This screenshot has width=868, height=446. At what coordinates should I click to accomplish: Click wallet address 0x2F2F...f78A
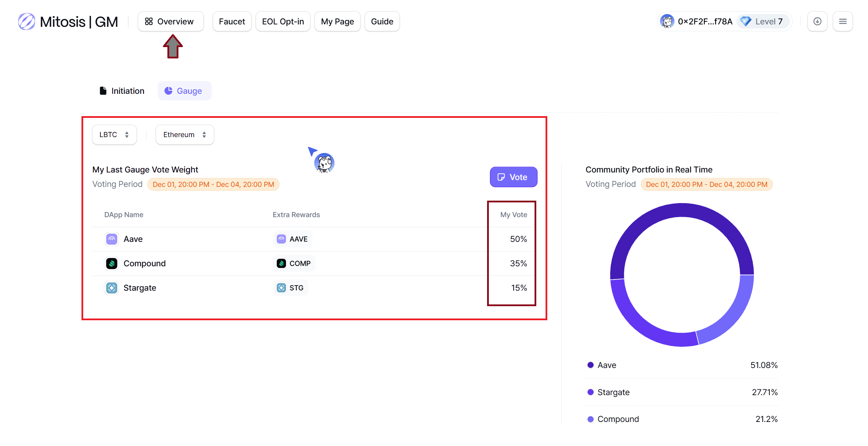705,21
